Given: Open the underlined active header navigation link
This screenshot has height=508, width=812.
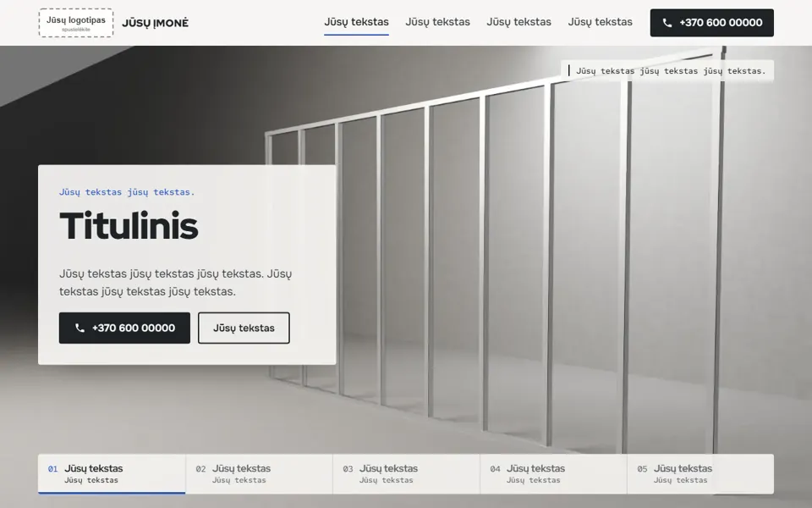Looking at the screenshot, I should point(356,22).
